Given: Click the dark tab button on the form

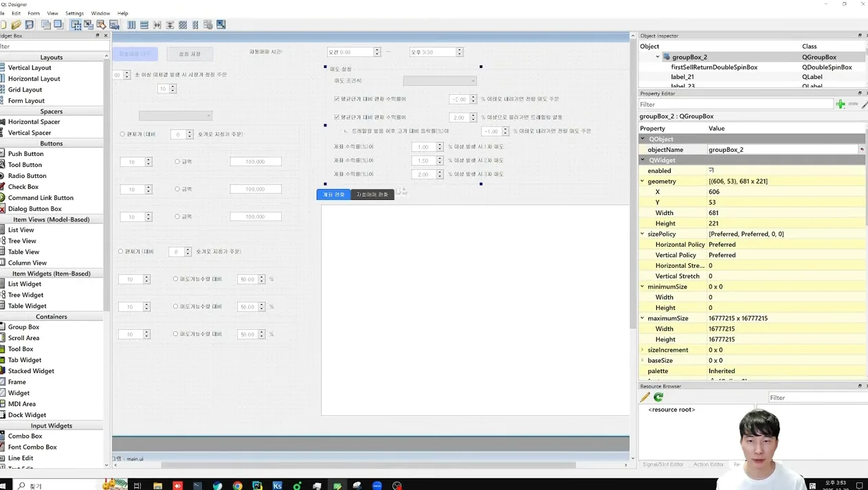Looking at the screenshot, I should (x=372, y=194).
